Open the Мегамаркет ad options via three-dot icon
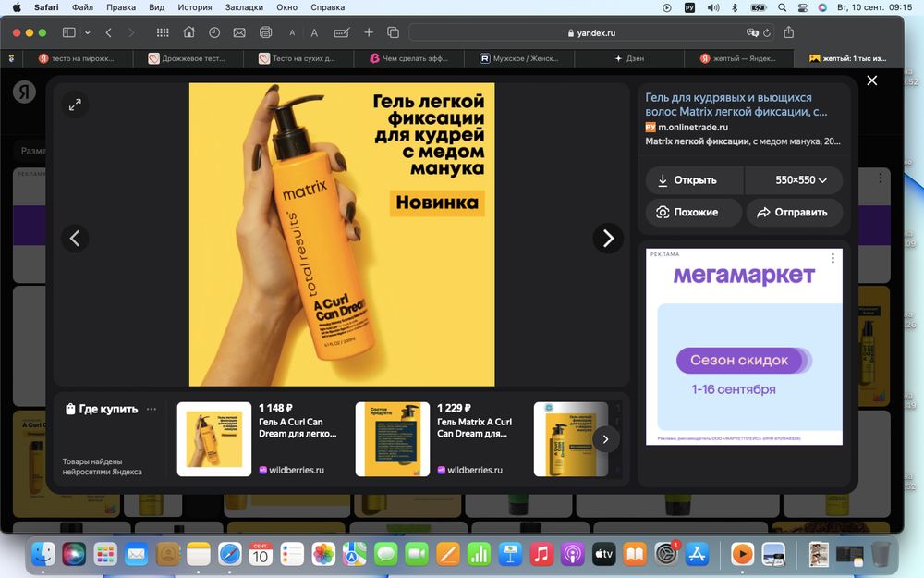The height and width of the screenshot is (578, 924). tap(833, 258)
